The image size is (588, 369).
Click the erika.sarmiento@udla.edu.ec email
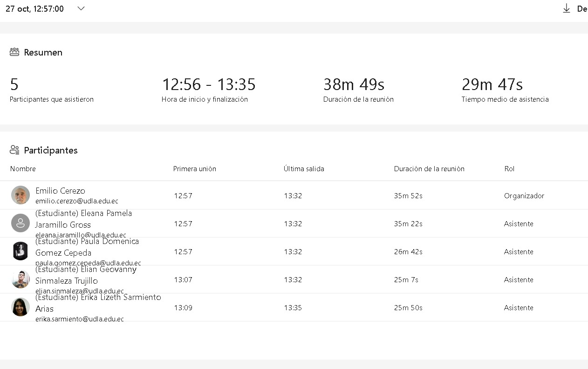pos(80,319)
